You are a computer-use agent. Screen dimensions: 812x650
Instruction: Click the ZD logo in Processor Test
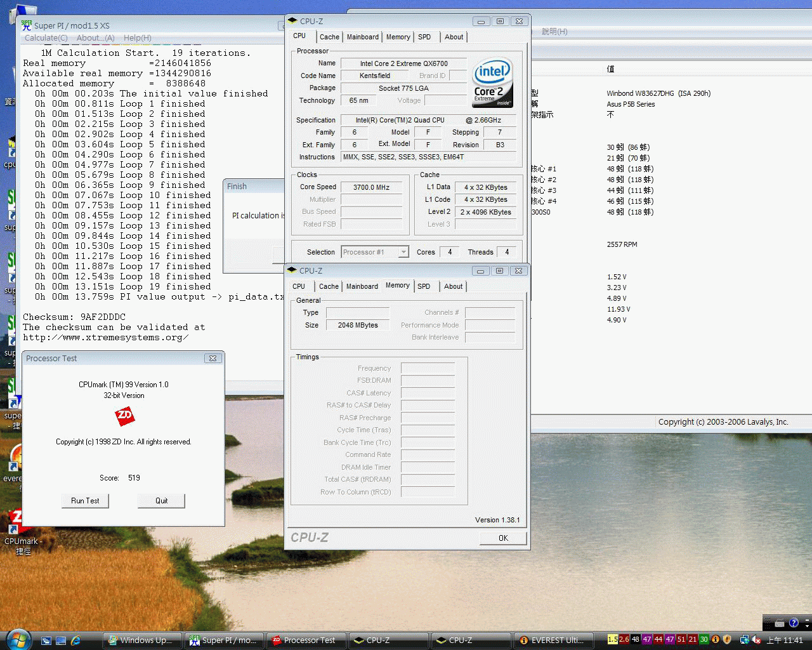(x=124, y=416)
